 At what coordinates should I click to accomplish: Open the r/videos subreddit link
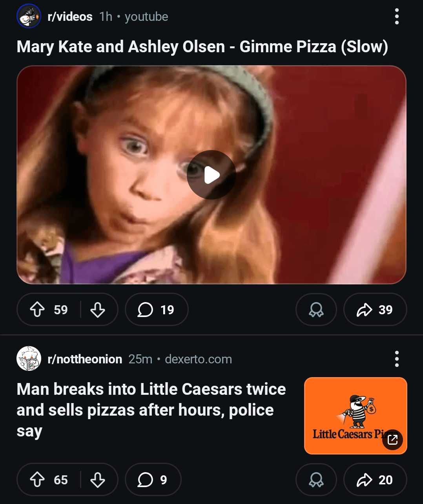(x=70, y=17)
